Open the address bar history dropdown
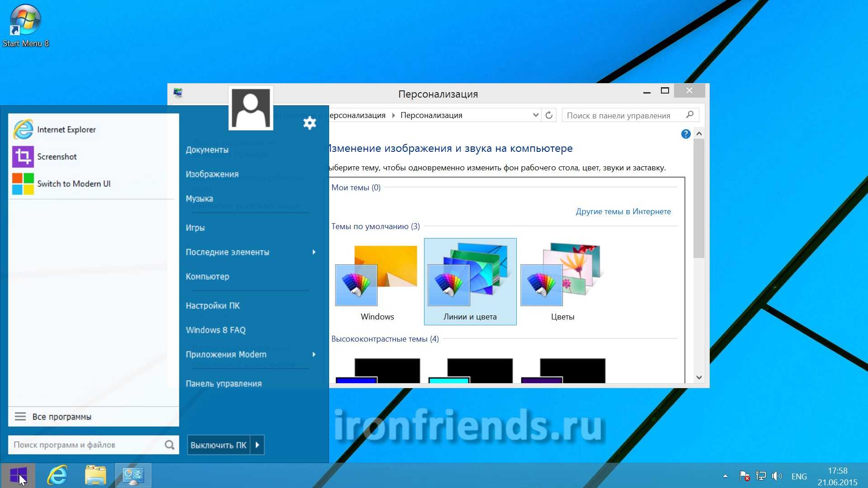 [x=535, y=115]
